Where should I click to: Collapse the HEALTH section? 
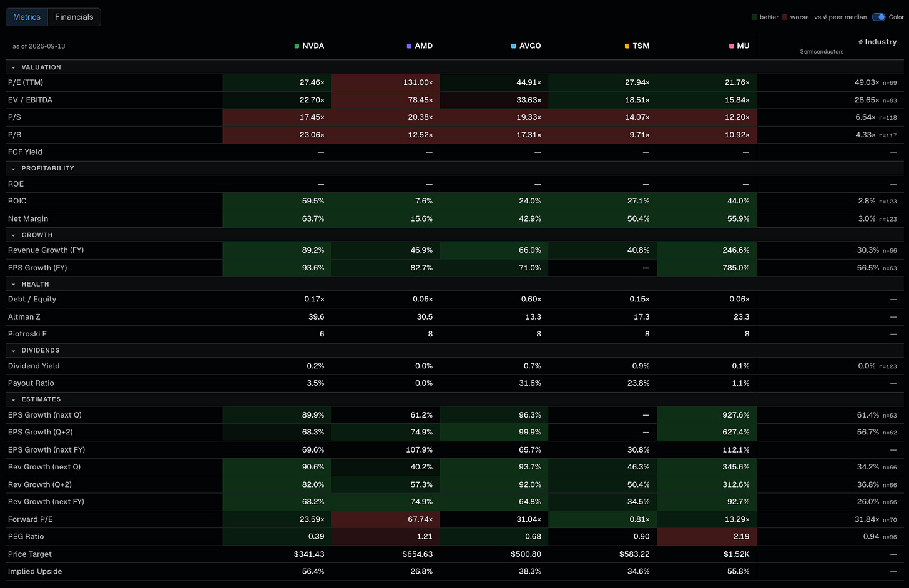point(14,284)
